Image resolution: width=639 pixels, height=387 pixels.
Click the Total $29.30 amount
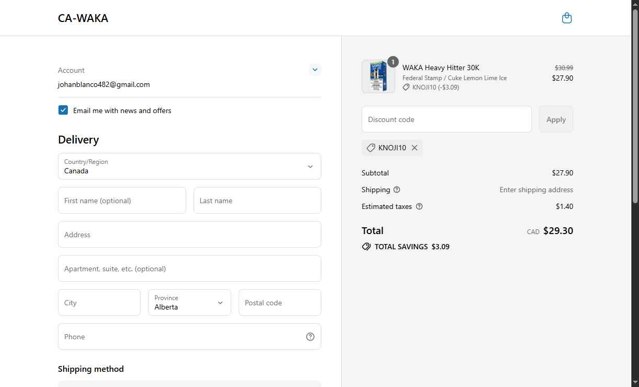pyautogui.click(x=558, y=231)
